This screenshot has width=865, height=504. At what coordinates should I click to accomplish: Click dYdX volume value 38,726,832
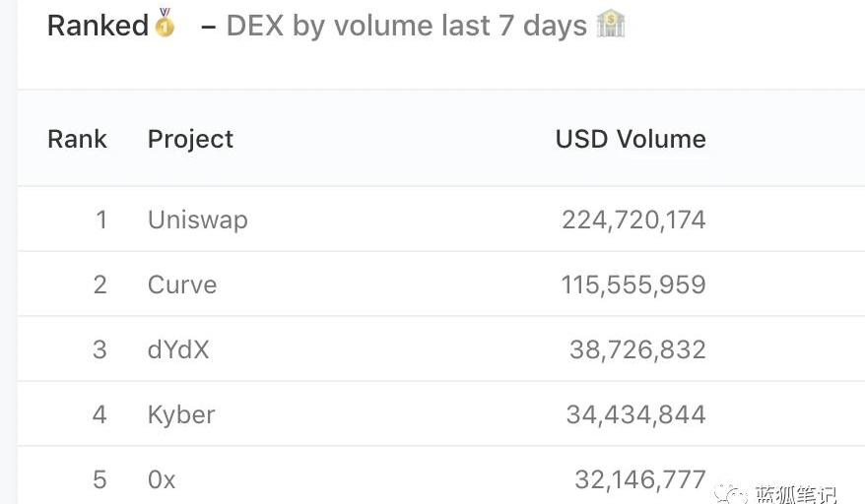[637, 349]
